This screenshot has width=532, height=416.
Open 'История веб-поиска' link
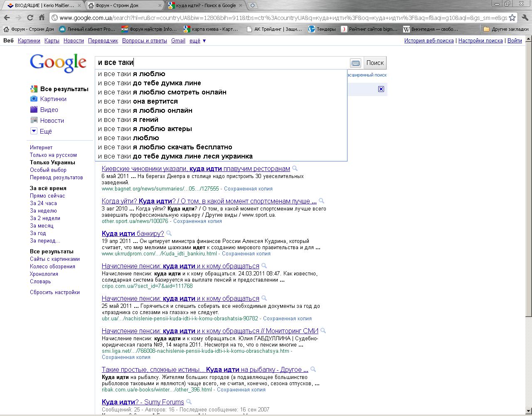(x=429, y=41)
